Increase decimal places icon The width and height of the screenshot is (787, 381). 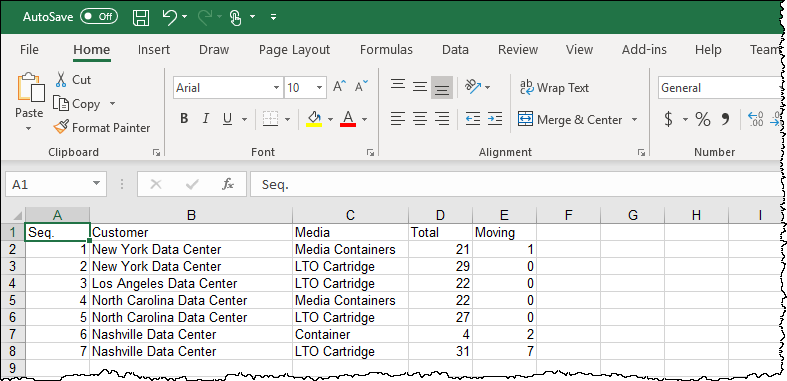[x=756, y=119]
